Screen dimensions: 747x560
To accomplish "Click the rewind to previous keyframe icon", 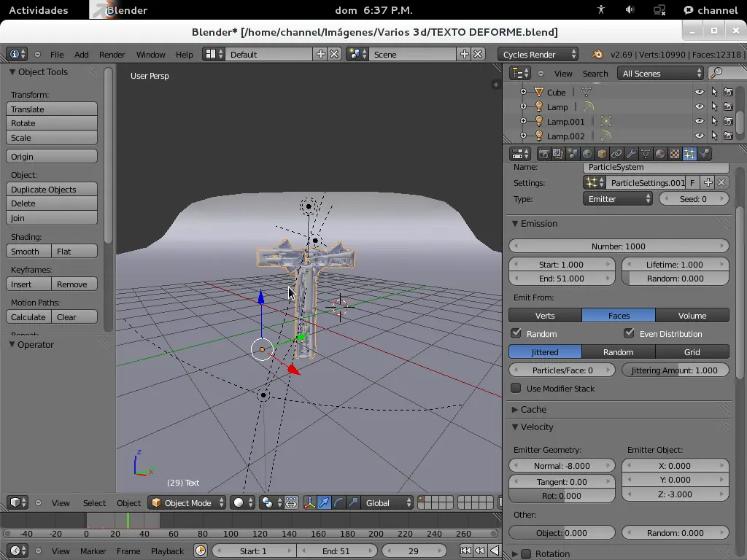I will pos(480,551).
